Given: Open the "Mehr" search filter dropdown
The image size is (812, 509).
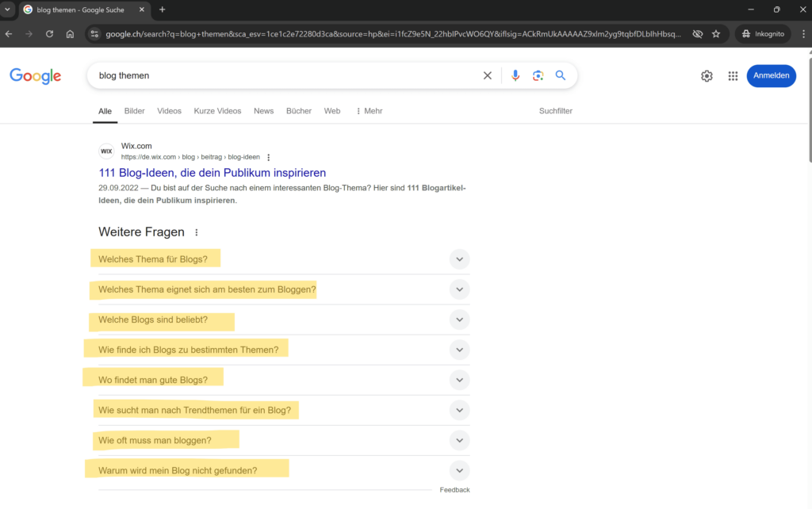Looking at the screenshot, I should [369, 111].
